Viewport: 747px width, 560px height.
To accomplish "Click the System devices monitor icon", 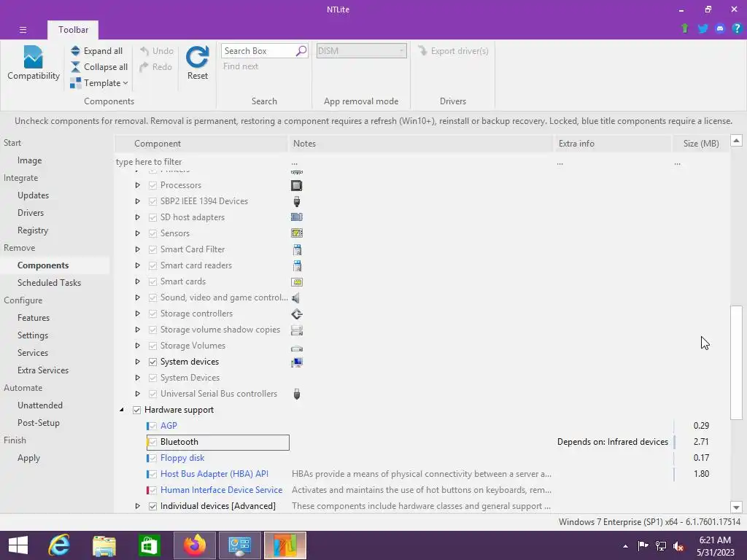I will click(x=297, y=362).
